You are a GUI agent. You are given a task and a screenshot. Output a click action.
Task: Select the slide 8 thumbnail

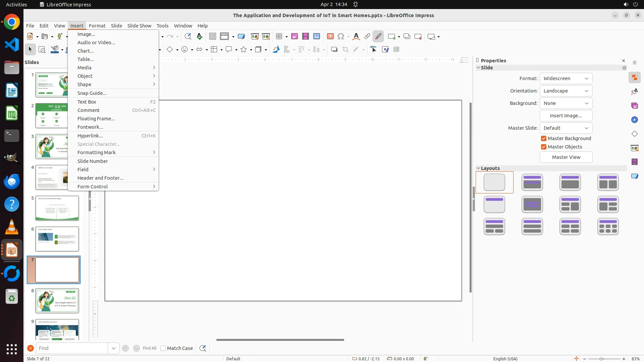[x=57, y=301]
